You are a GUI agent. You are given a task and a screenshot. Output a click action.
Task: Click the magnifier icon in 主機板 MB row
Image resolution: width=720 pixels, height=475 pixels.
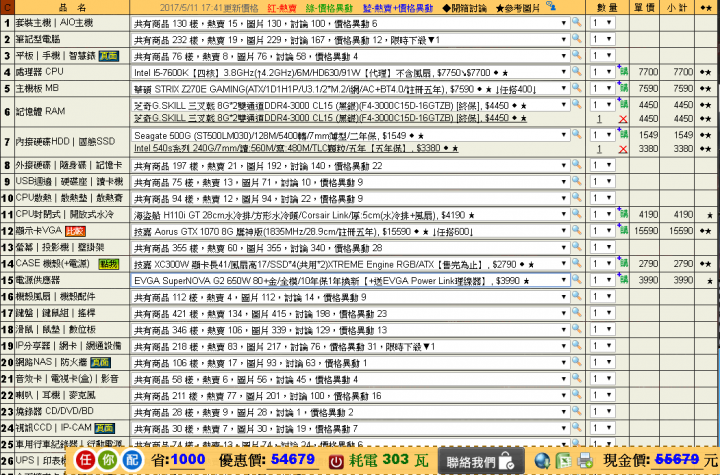[577, 87]
